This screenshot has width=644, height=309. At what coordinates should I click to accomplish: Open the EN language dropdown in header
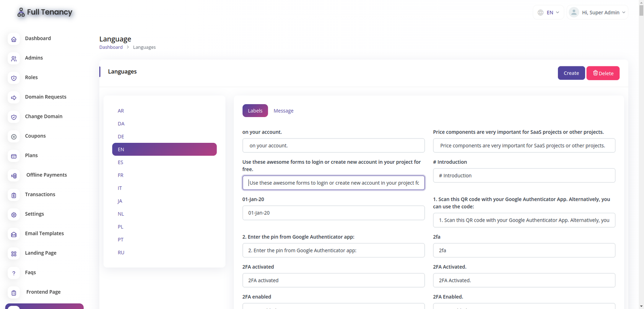(x=548, y=12)
